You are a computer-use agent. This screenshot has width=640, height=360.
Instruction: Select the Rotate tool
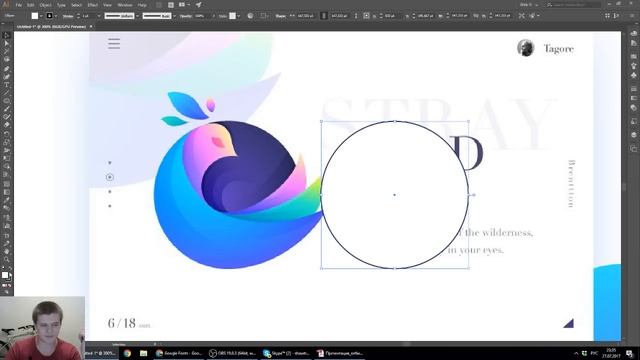[x=6, y=133]
